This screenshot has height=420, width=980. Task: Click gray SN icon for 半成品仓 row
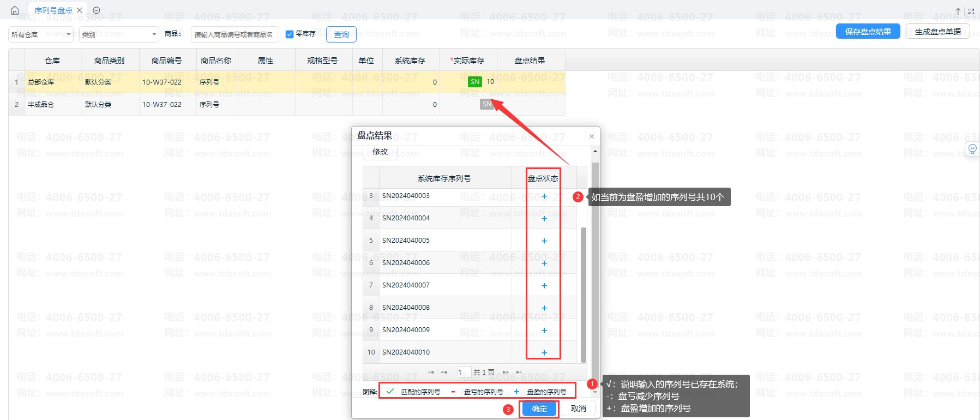(486, 104)
